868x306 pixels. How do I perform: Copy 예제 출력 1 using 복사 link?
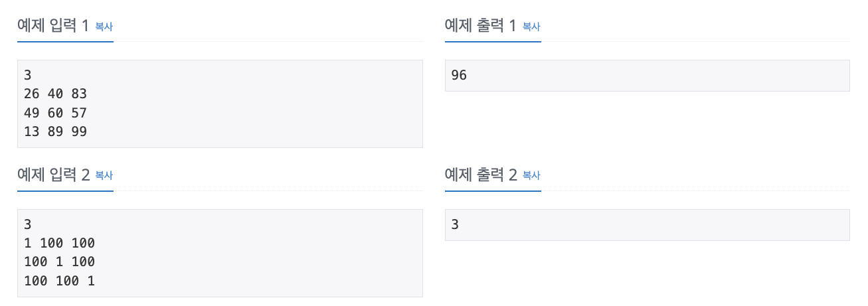coord(531,27)
